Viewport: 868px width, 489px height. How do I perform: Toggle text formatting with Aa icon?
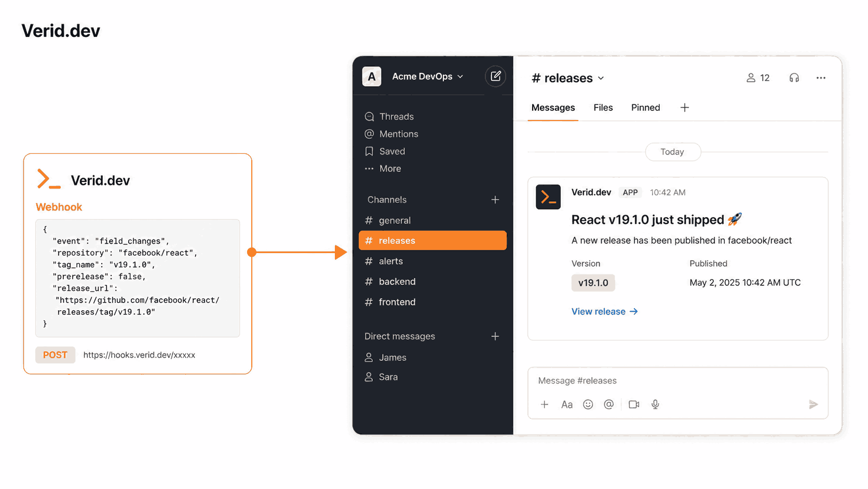(567, 404)
